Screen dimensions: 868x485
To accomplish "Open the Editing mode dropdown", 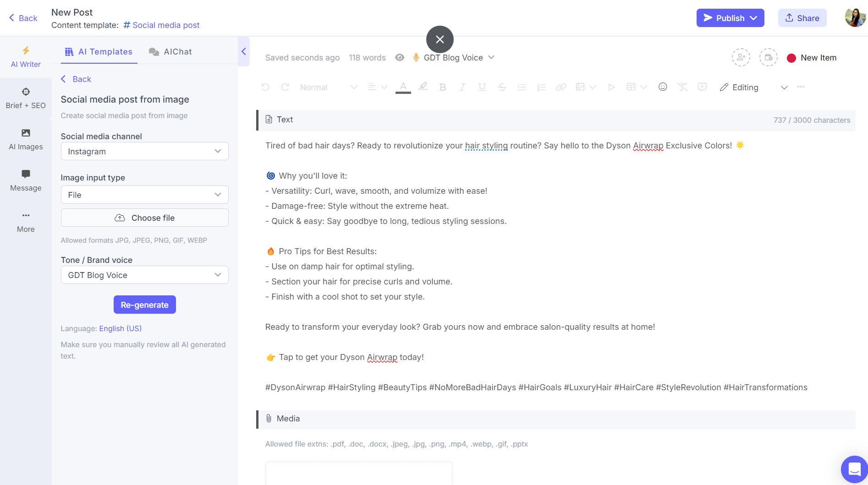I will [754, 87].
